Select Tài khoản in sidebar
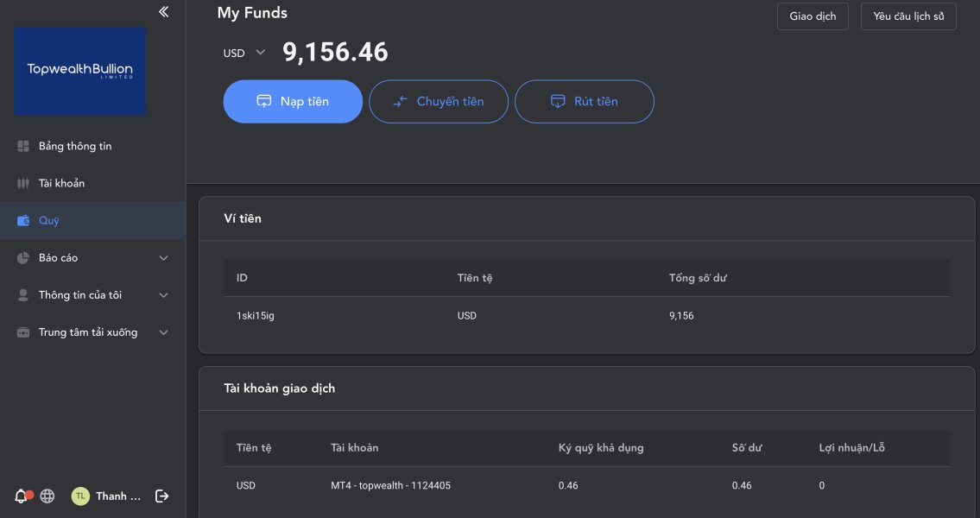Image resolution: width=980 pixels, height=518 pixels. click(x=61, y=184)
